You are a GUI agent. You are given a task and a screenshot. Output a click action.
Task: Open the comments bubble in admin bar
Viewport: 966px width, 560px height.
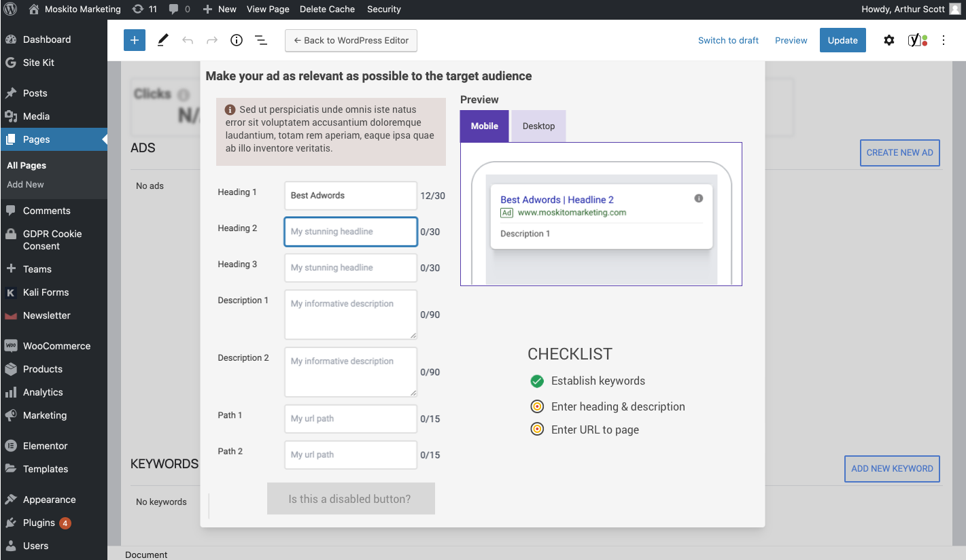179,10
